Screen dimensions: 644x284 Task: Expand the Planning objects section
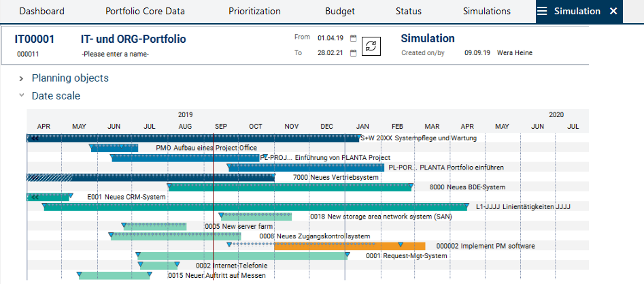[x=22, y=78]
